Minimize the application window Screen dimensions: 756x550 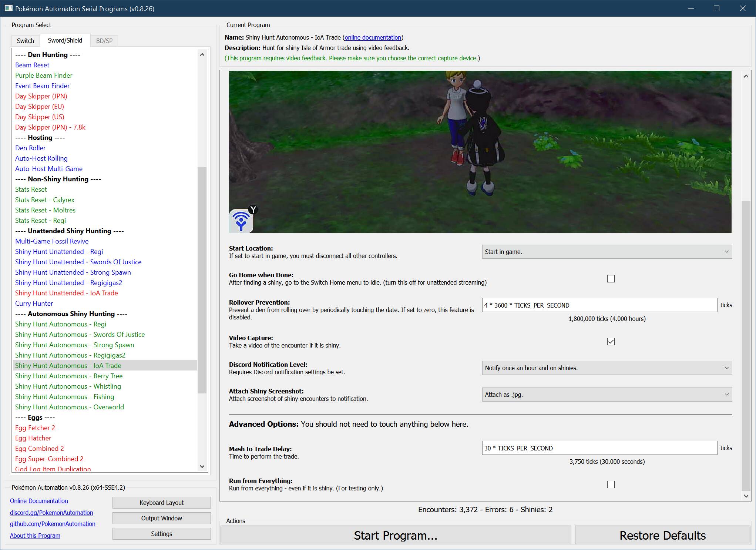coord(691,8)
